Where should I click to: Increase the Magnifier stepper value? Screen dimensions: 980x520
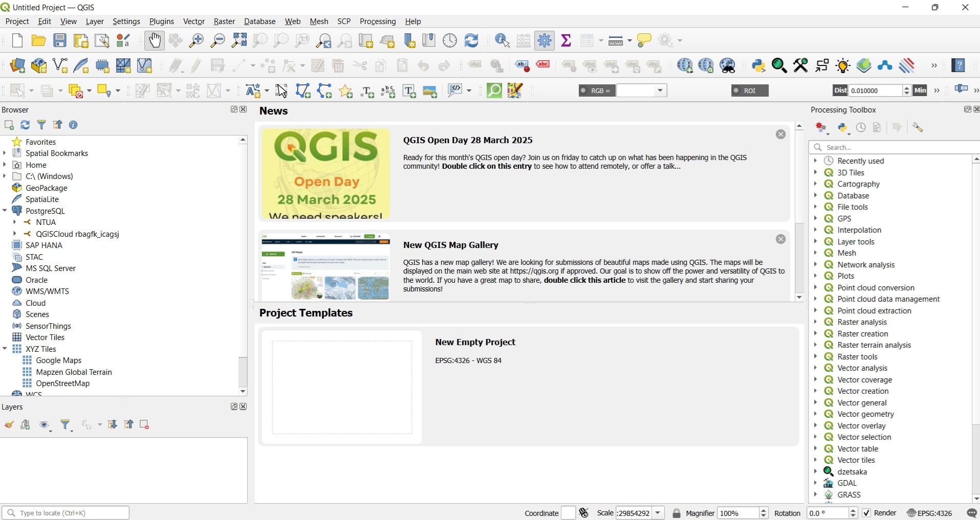click(x=764, y=510)
